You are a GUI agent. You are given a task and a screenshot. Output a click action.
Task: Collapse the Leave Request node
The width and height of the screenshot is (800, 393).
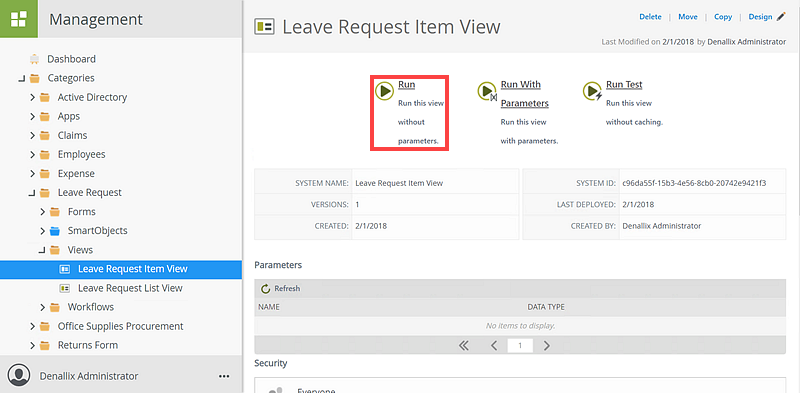click(32, 193)
